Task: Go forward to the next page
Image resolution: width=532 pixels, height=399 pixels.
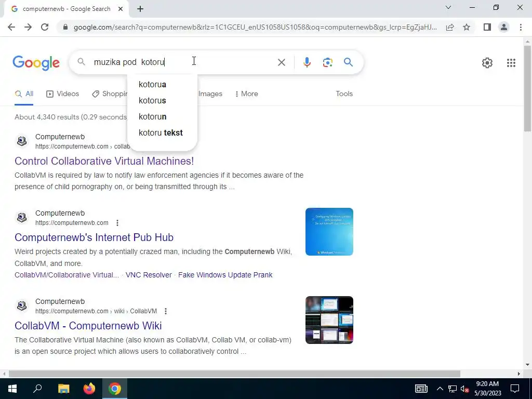Action: (x=28, y=27)
